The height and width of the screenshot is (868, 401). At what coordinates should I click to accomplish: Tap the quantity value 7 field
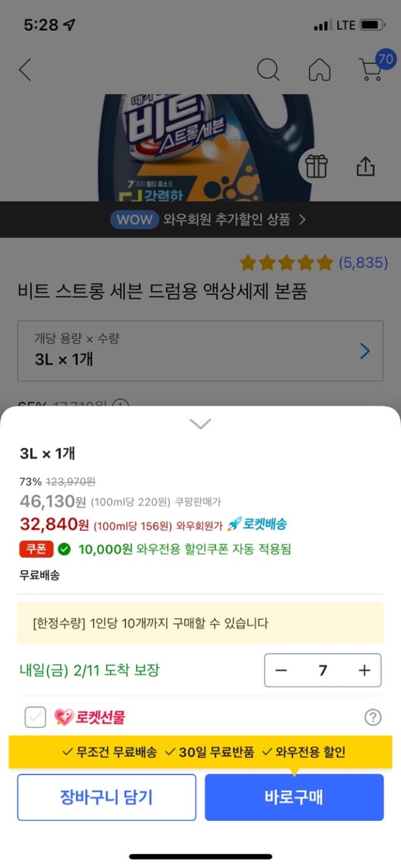tap(323, 670)
